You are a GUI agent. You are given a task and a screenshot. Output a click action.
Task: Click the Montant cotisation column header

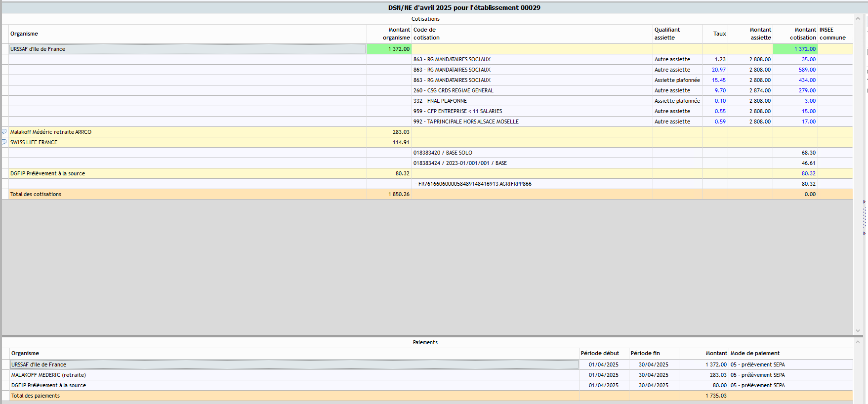point(795,34)
